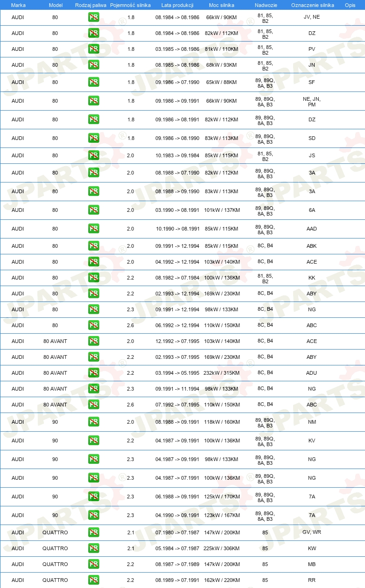Select the "232kW / 315KM" power cell
This screenshot has height=588, width=365.
[221, 373]
